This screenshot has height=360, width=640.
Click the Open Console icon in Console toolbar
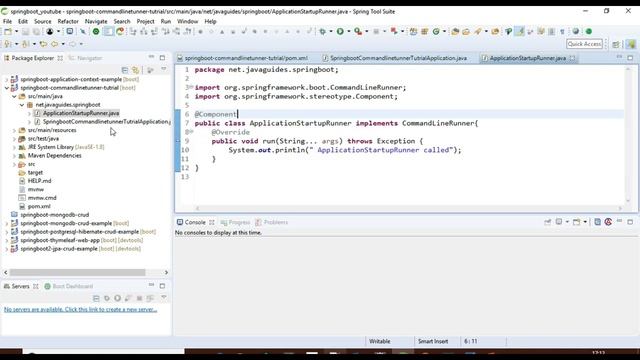[576, 222]
